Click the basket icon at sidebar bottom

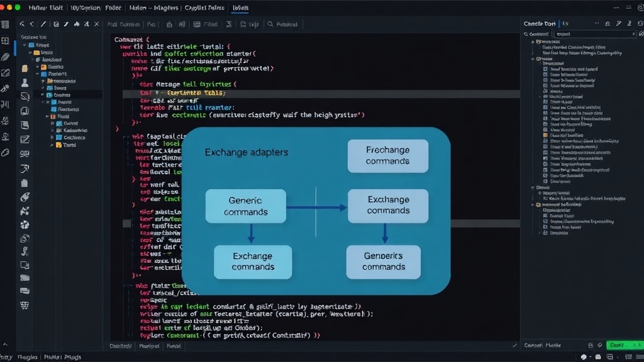click(x=25, y=305)
